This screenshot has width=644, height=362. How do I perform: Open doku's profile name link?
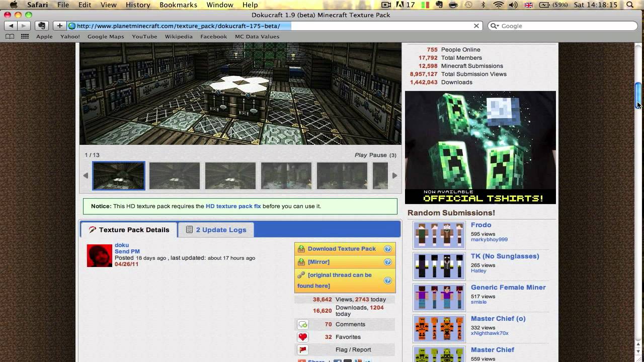point(122,245)
